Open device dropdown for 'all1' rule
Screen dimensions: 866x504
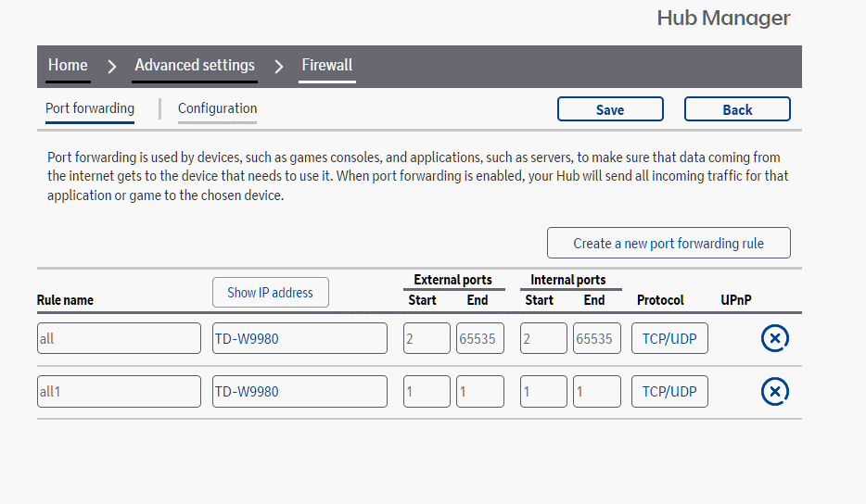point(299,392)
